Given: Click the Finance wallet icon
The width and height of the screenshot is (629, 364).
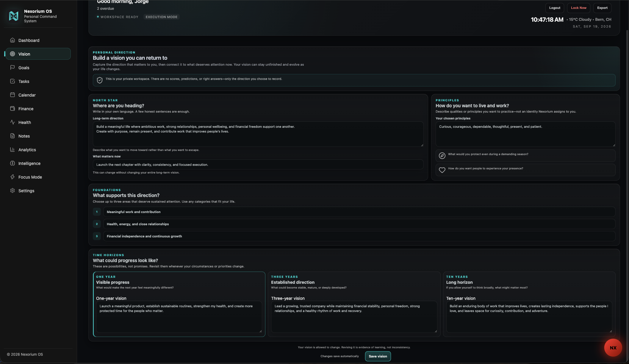Looking at the screenshot, I should (12, 108).
